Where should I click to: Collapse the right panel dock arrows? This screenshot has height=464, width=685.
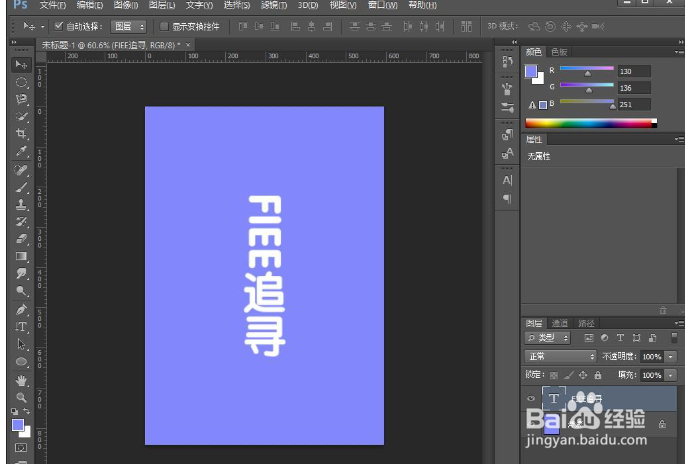pos(681,42)
